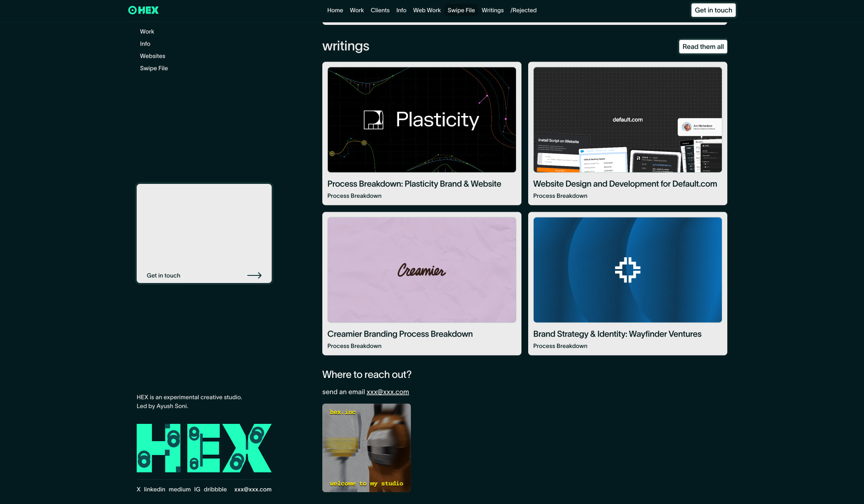
Task: Open the Creamier article thumbnail
Action: pos(422,270)
